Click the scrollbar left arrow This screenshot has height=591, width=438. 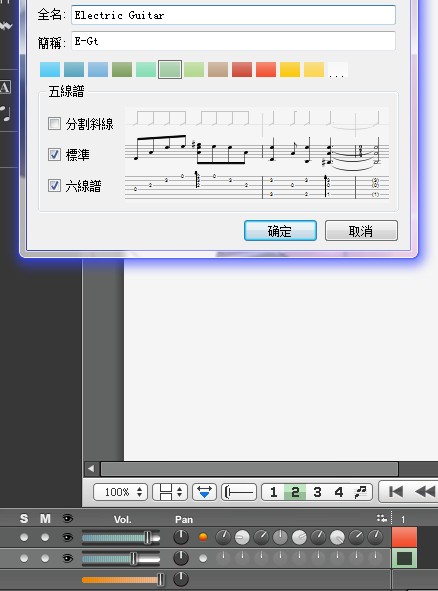[91, 469]
